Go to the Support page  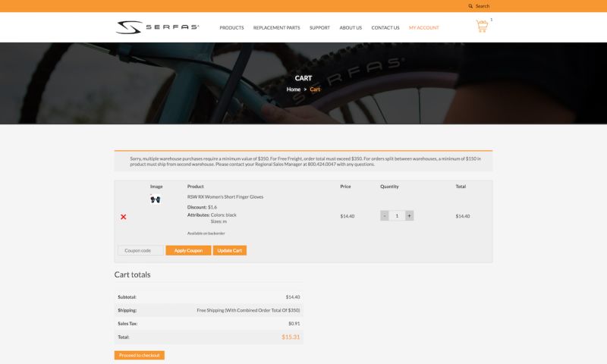(x=319, y=28)
